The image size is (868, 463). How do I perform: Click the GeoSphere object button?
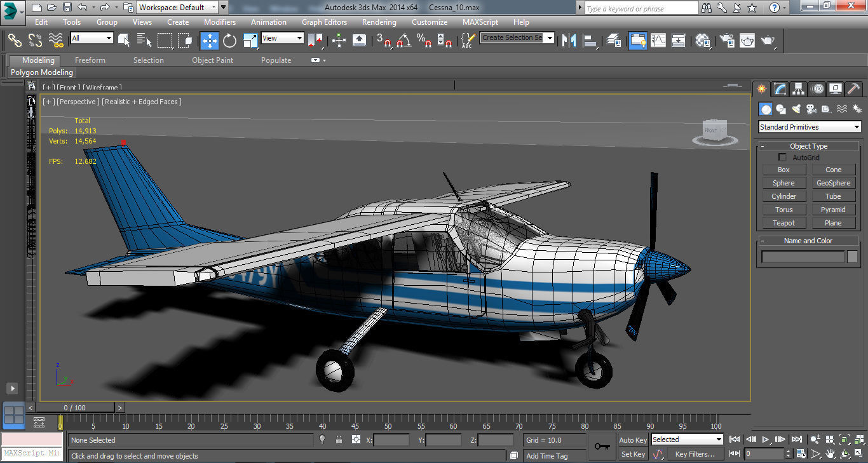pos(833,183)
